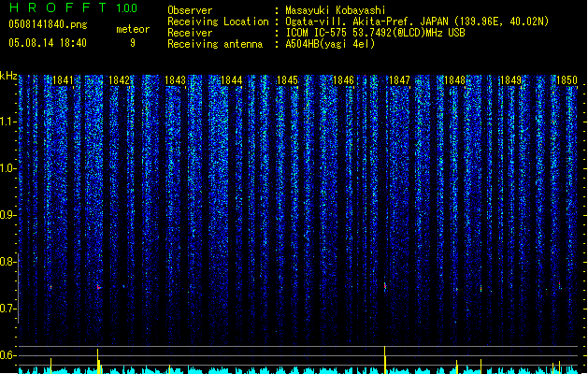Click the 1.0 kHz axis label
The height and width of the screenshot is (374, 588).
click(7, 168)
